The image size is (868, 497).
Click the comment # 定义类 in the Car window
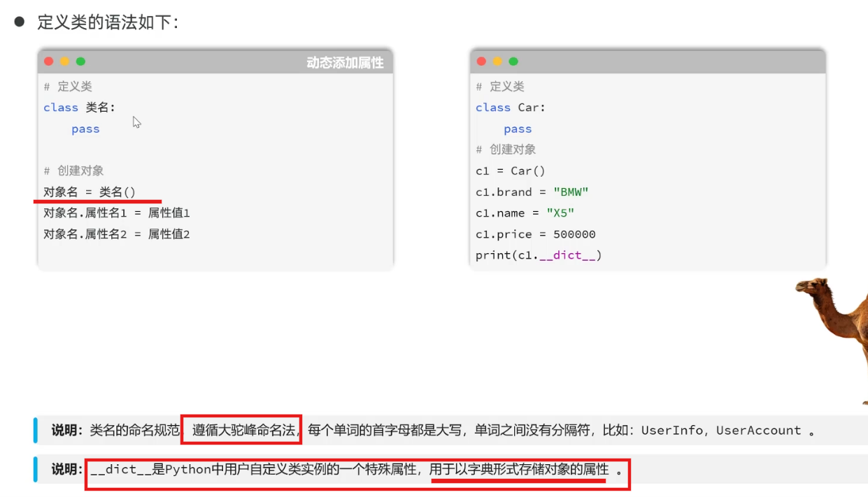(x=500, y=87)
